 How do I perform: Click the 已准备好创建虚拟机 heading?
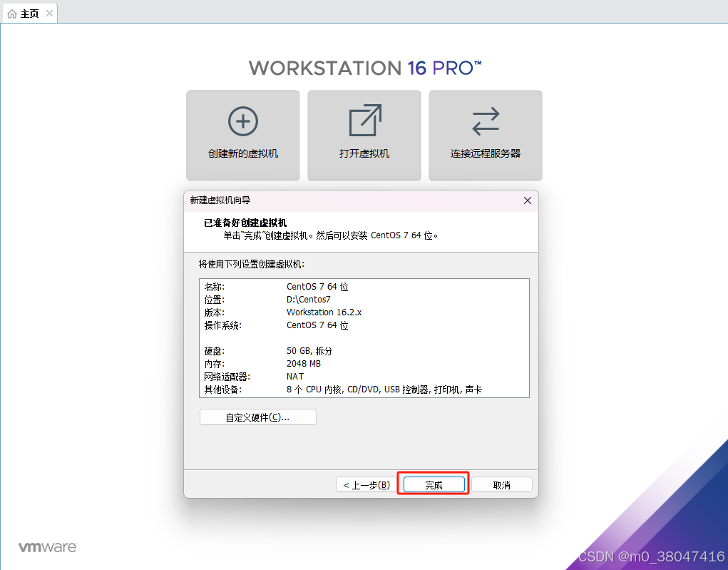click(x=245, y=223)
